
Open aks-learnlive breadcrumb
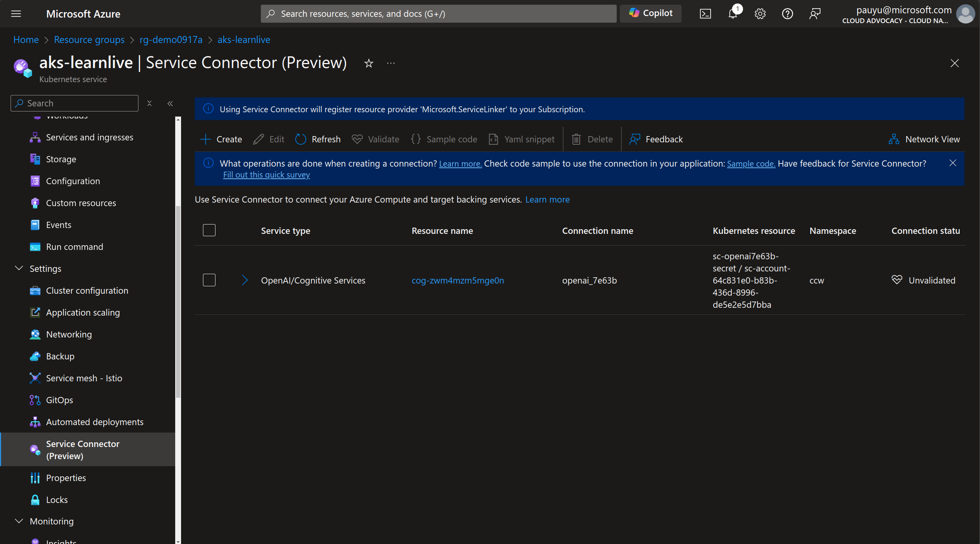244,39
